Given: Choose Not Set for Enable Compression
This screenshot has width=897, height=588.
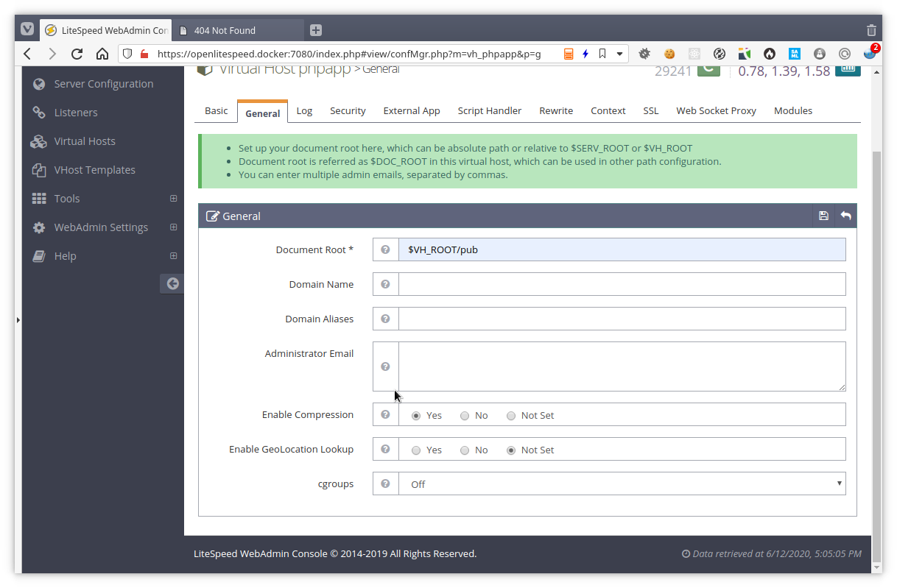Looking at the screenshot, I should [x=511, y=415].
